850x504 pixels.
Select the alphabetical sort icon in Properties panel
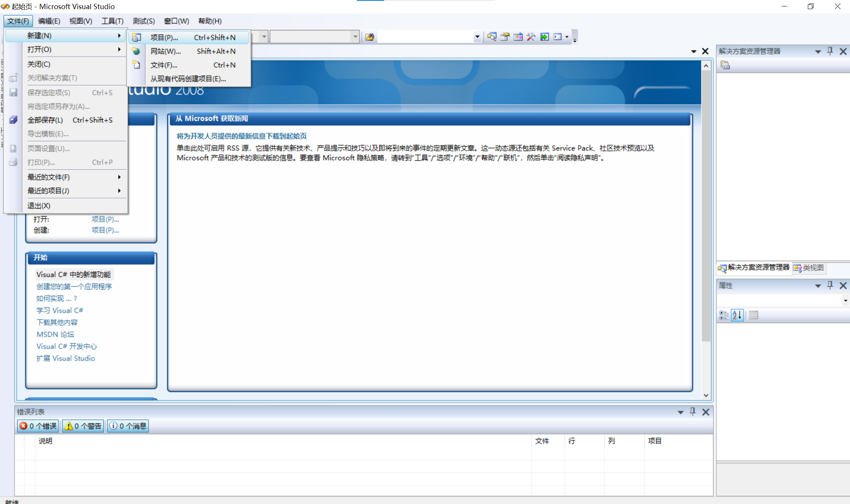click(x=737, y=315)
